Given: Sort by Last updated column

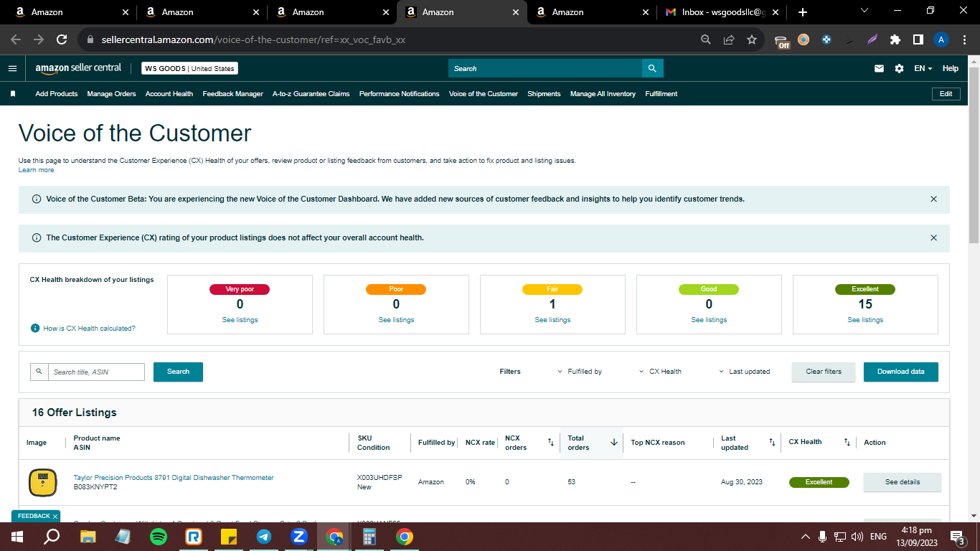Looking at the screenshot, I should 772,443.
